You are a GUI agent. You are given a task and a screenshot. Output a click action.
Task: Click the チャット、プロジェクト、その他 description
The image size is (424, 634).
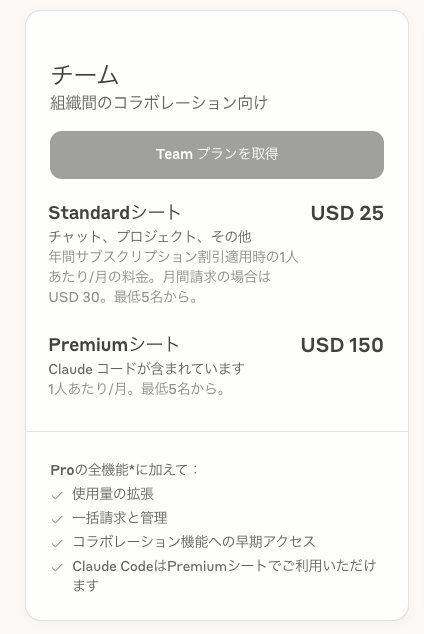(150, 237)
